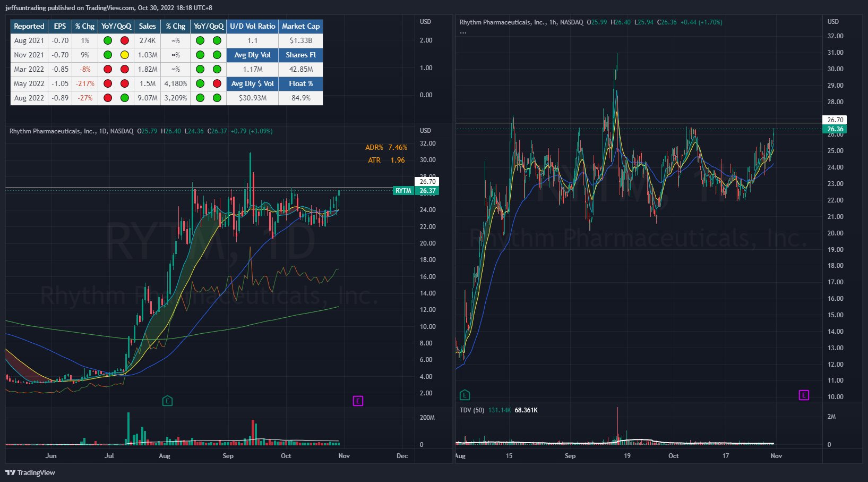The height and width of the screenshot is (482, 868).
Task: Click the Float % header cell
Action: pos(300,83)
